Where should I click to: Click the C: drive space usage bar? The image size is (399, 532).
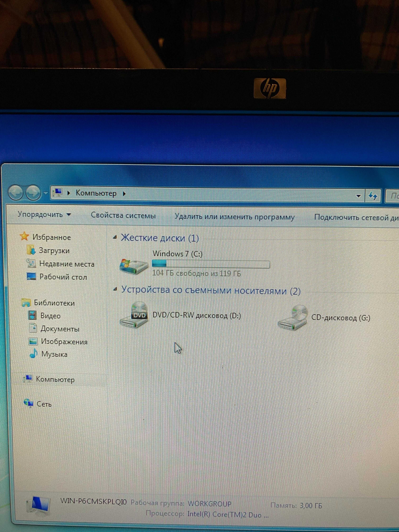211,264
